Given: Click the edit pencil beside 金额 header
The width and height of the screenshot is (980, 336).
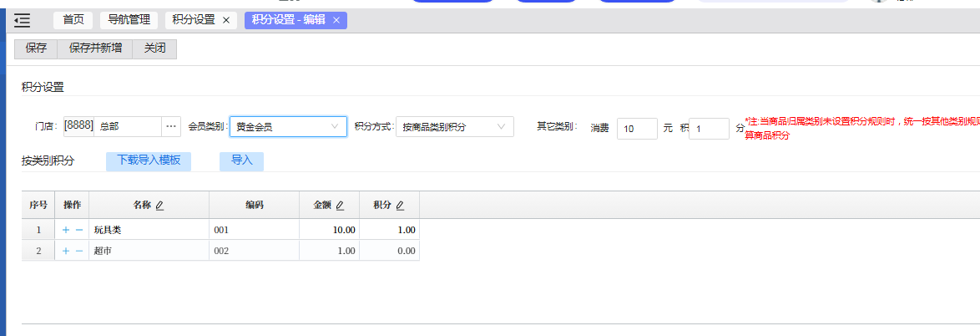Looking at the screenshot, I should click(x=340, y=206).
